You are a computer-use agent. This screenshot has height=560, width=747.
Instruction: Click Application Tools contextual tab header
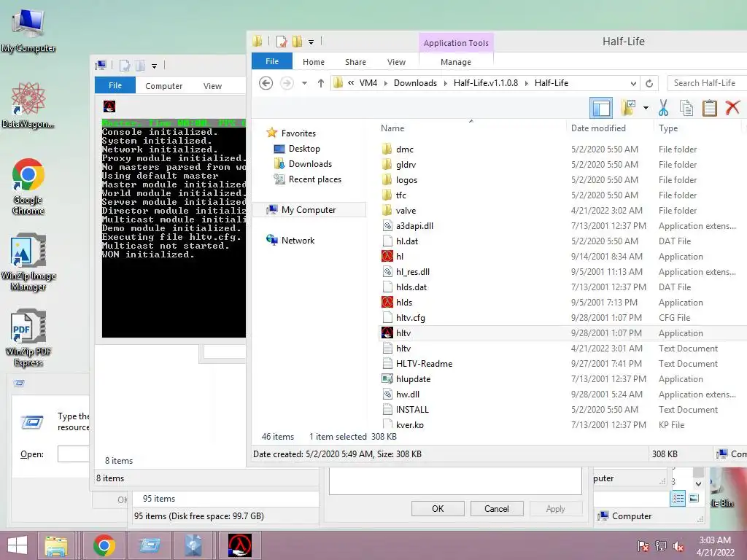coord(456,43)
